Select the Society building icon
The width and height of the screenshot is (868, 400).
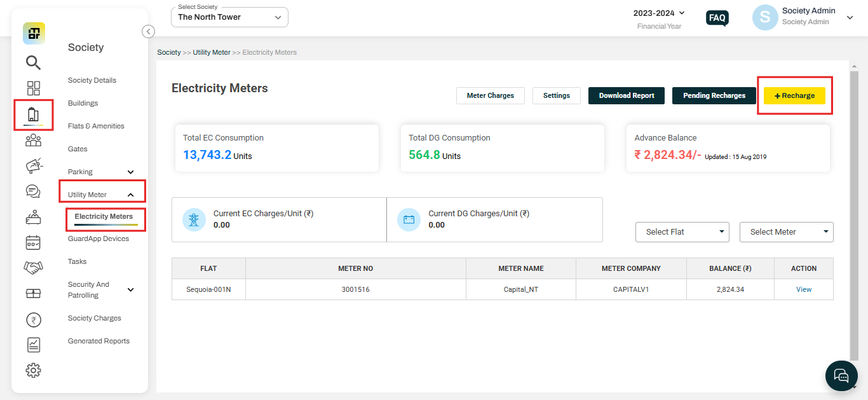click(x=33, y=114)
